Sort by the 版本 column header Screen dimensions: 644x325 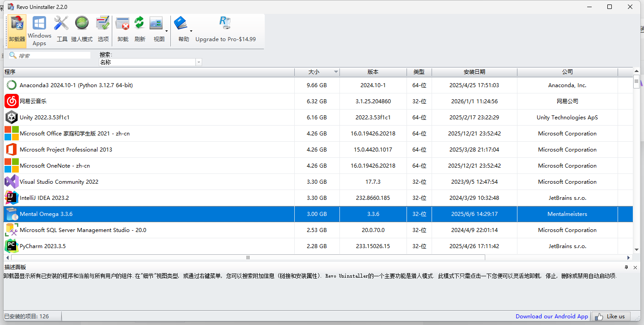click(373, 72)
